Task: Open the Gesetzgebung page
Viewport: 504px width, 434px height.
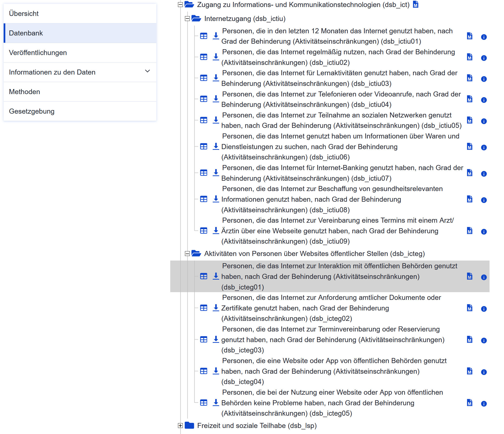Action: coord(80,111)
